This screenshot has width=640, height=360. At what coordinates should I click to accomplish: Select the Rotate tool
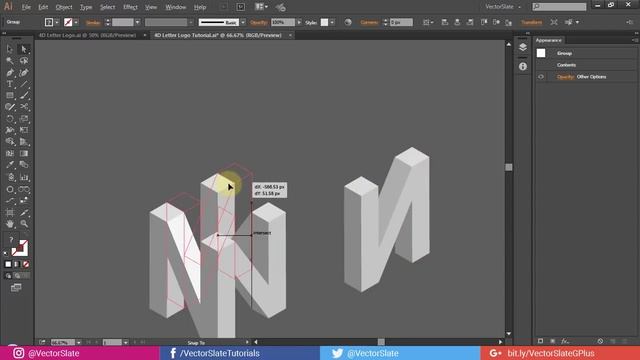[10, 119]
